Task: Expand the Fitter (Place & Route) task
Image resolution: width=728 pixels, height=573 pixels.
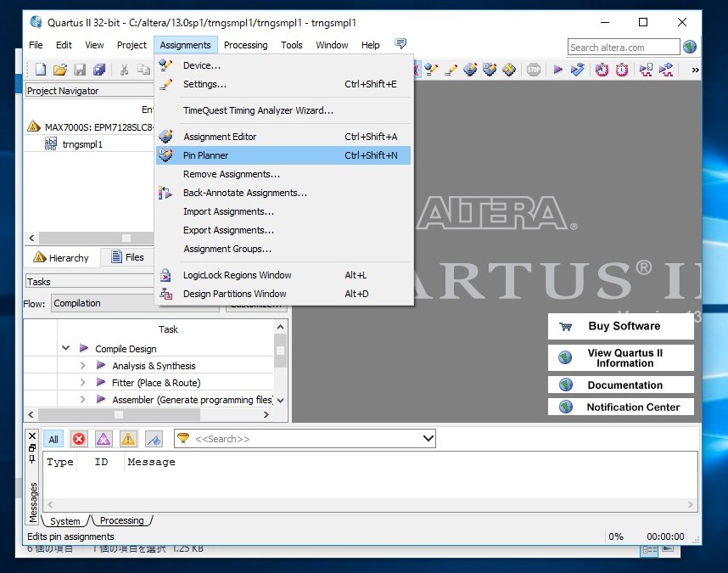Action: pyautogui.click(x=82, y=382)
